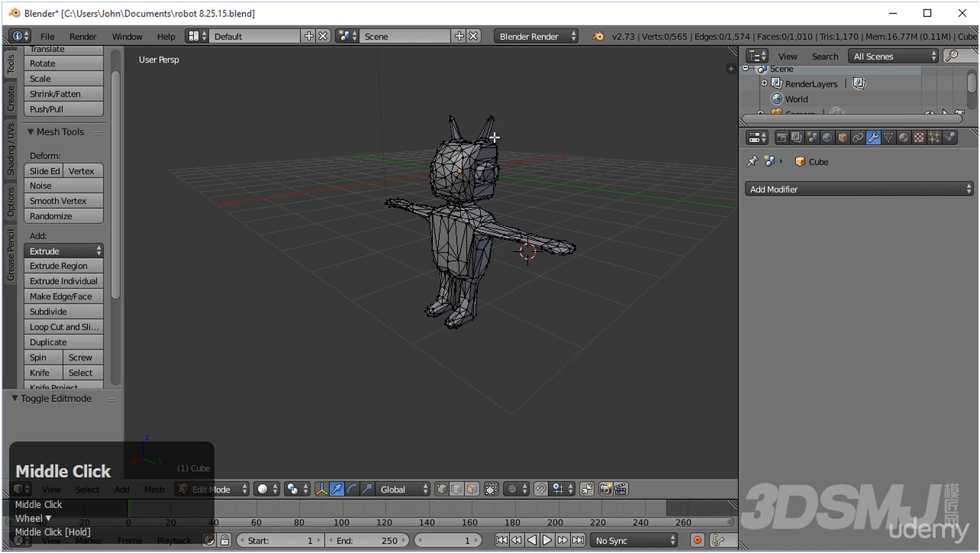Screen dimensions: 980x553
Task: Click the OpenGL render animation clapper icon
Action: [621, 489]
